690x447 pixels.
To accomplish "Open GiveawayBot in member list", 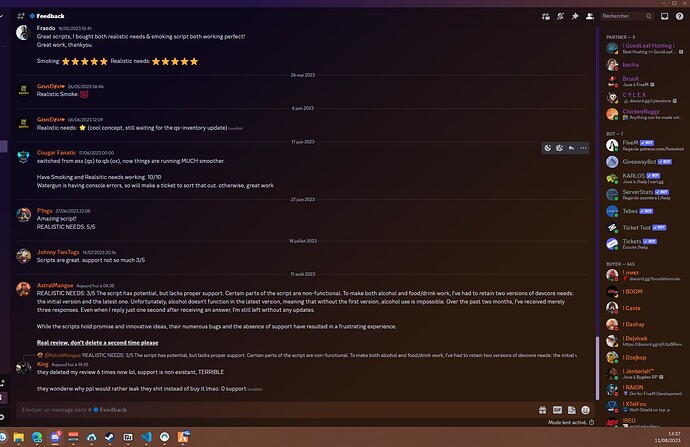I will click(644, 162).
